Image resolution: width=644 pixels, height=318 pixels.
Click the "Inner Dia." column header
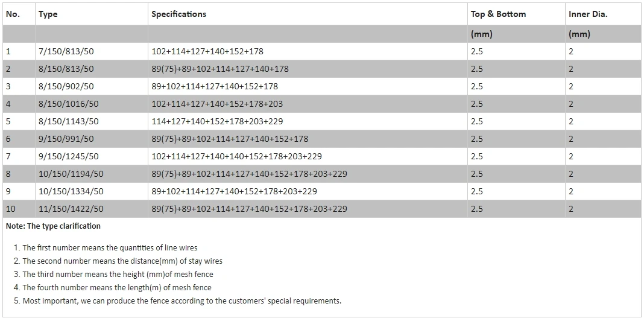587,14
